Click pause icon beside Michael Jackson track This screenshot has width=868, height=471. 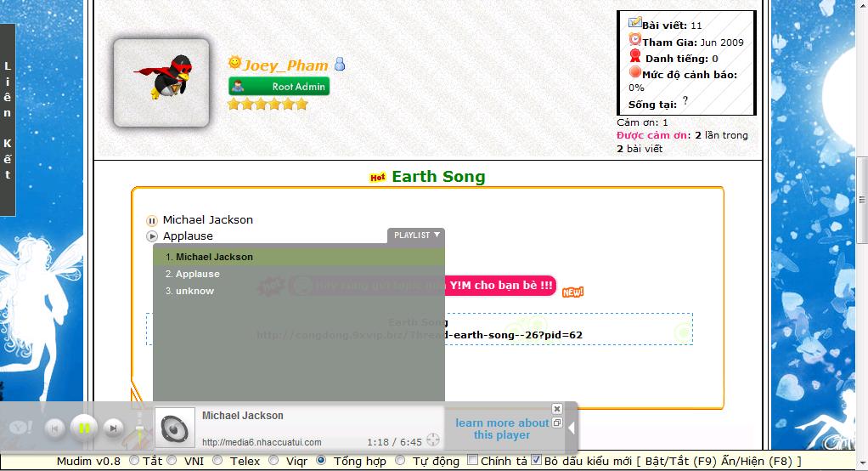click(152, 220)
